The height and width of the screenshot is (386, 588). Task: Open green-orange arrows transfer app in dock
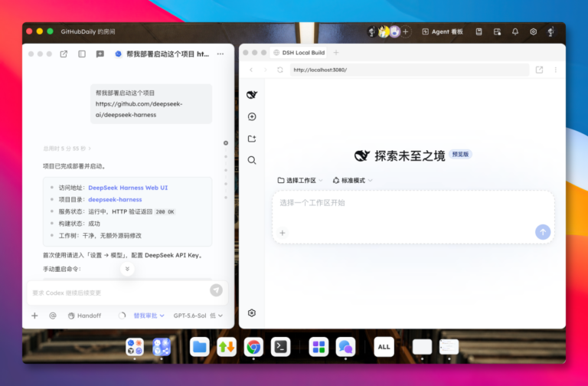[227, 347]
